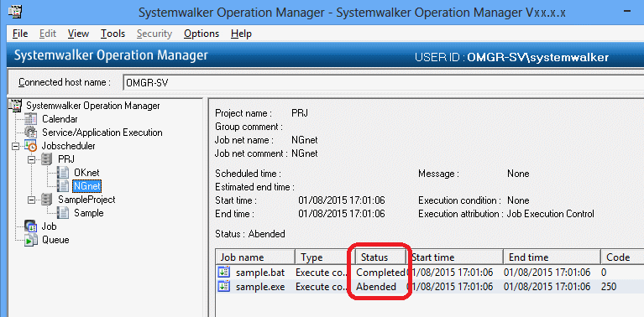Click the Job icon in tree
Image resolution: width=644 pixels, height=317 pixels.
[31, 226]
